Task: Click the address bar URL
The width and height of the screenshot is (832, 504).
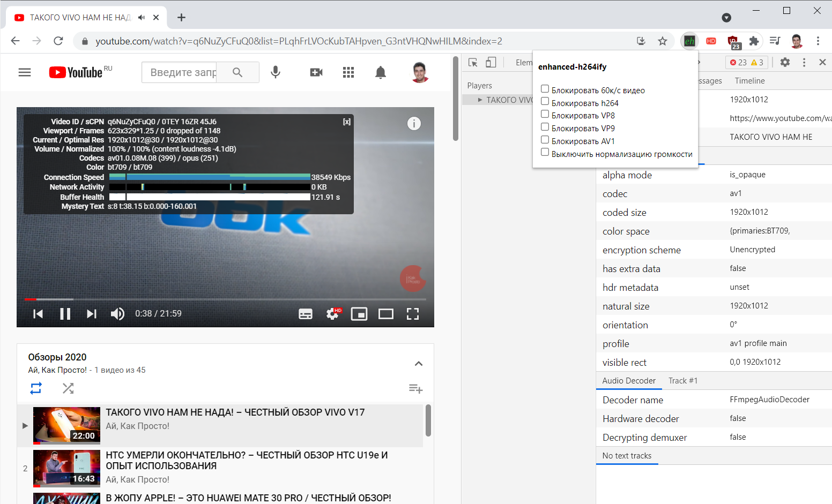Action: (299, 41)
